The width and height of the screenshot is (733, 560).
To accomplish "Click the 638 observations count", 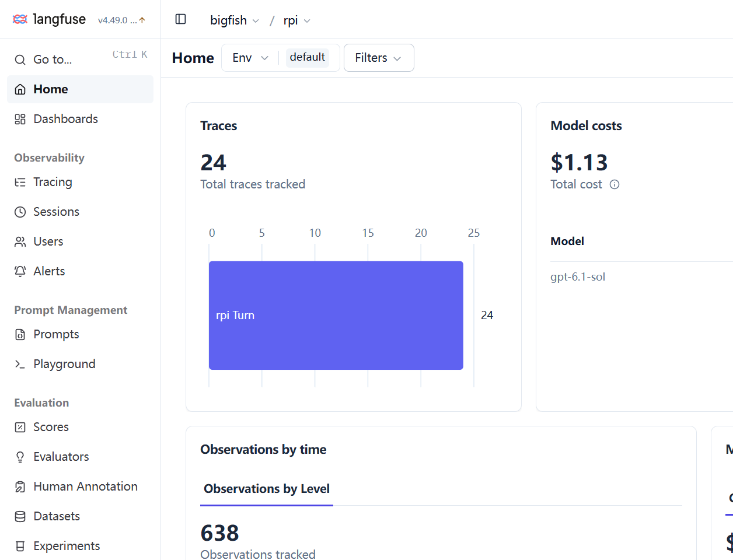I will [x=220, y=533].
